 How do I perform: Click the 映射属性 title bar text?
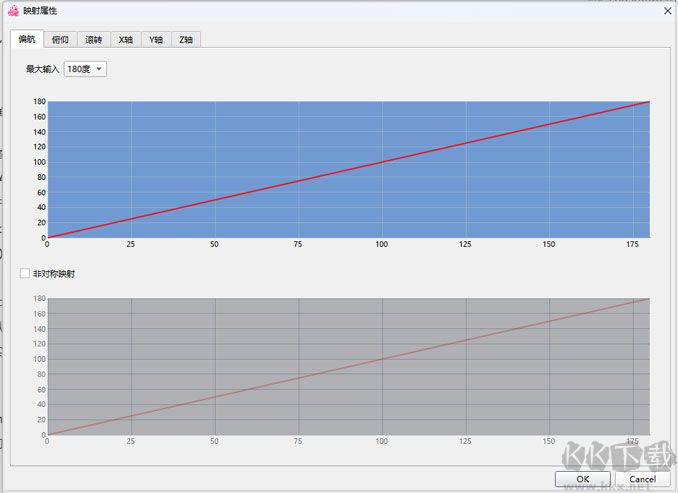coord(41,10)
